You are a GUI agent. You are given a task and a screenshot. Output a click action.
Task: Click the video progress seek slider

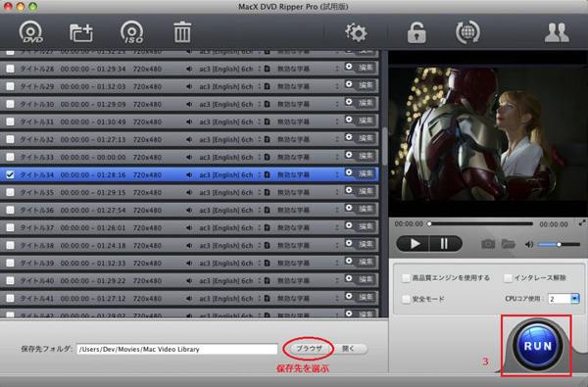pos(481,224)
